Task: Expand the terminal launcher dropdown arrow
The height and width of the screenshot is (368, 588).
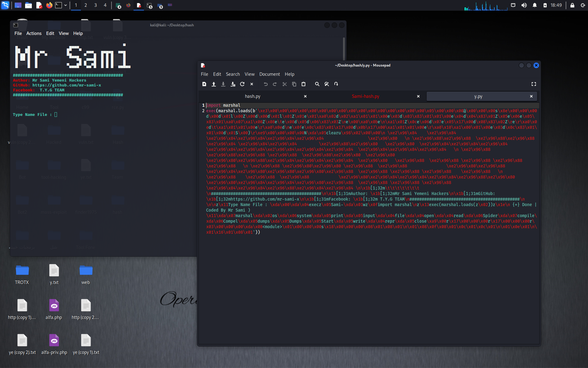Action: pos(66,5)
